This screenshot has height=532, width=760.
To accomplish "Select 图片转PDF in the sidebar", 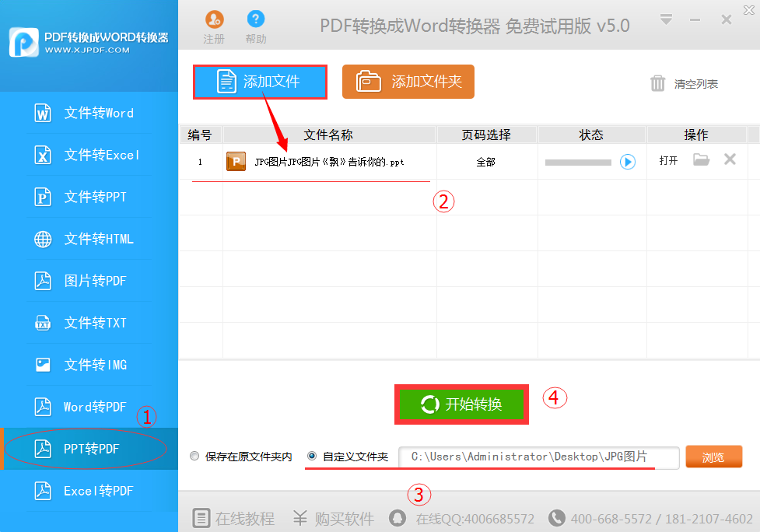I will point(89,281).
